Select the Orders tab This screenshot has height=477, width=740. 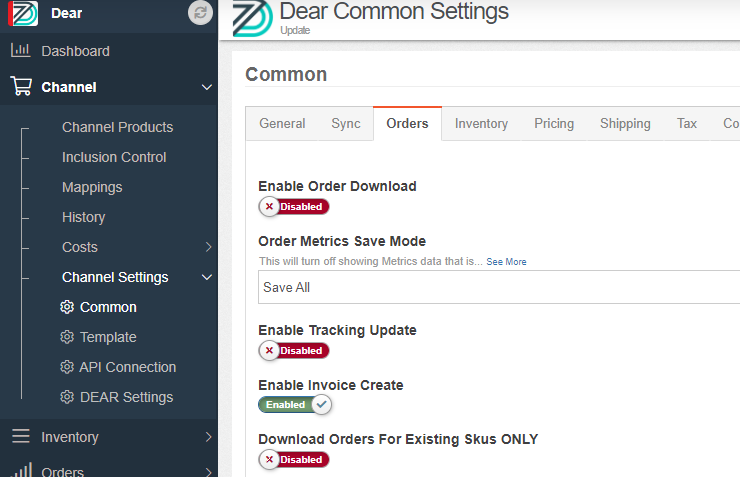pyautogui.click(x=407, y=124)
